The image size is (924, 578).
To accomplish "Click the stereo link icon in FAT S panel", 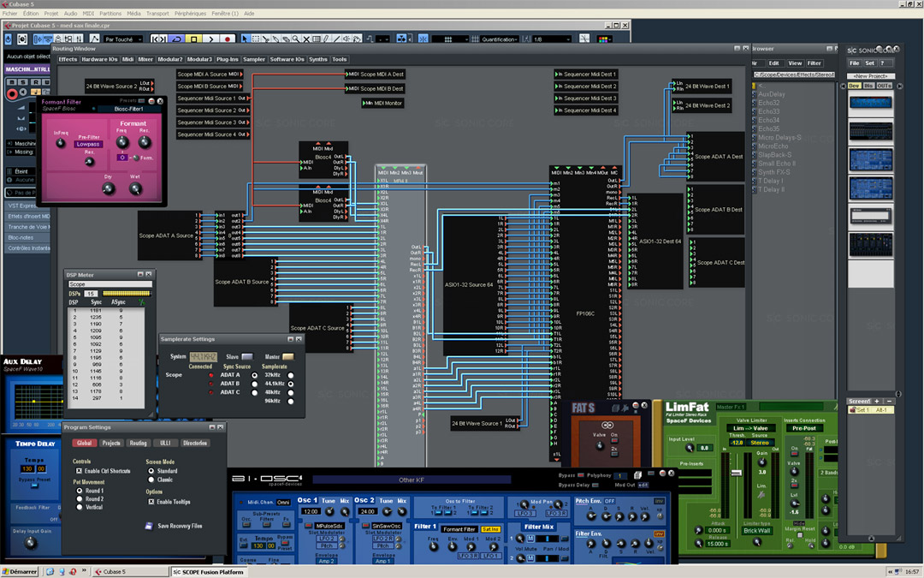I will (607, 425).
